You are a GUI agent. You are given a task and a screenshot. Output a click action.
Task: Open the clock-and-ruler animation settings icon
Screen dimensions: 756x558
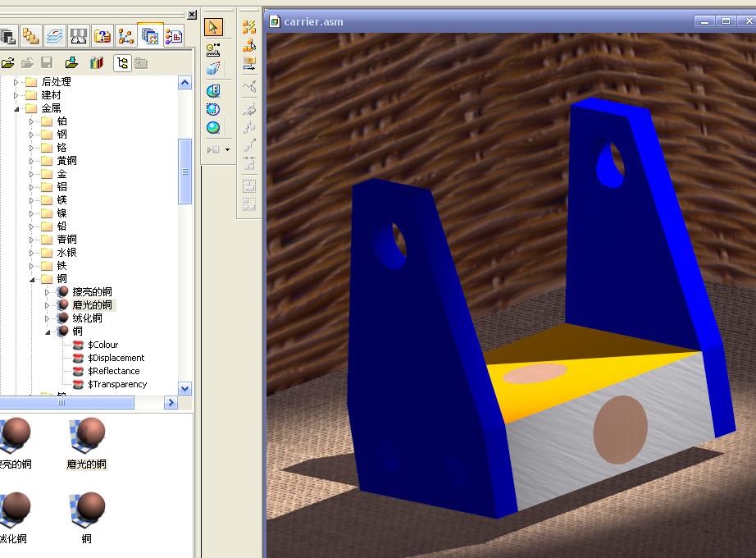tap(213, 49)
